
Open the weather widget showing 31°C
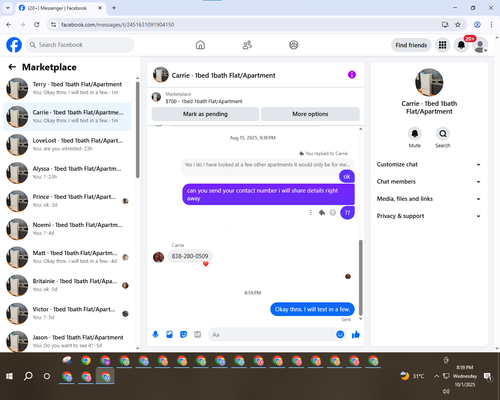coord(413,376)
